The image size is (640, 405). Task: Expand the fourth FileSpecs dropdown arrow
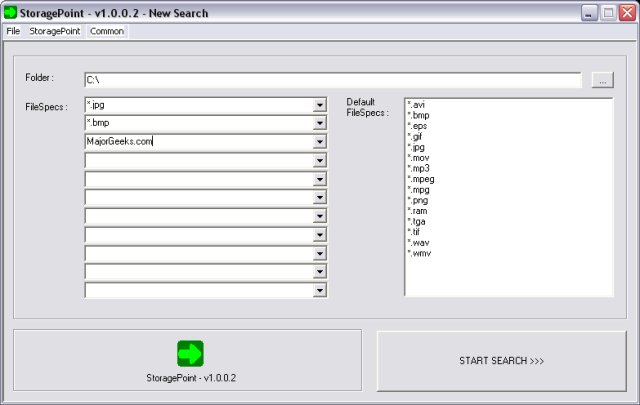(x=320, y=161)
